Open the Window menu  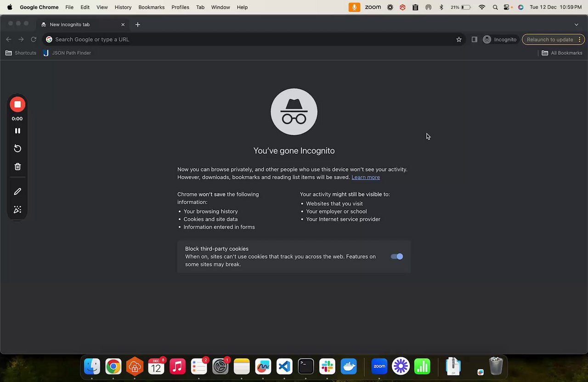point(220,7)
